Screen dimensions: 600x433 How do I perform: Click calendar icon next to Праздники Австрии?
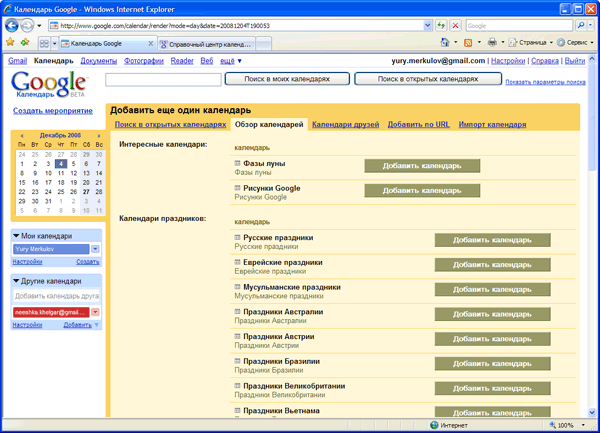(237, 336)
